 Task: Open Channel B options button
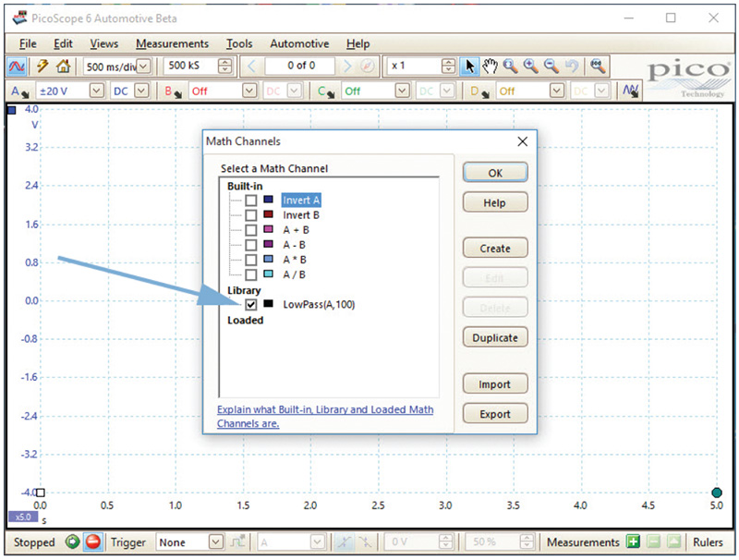(173, 91)
